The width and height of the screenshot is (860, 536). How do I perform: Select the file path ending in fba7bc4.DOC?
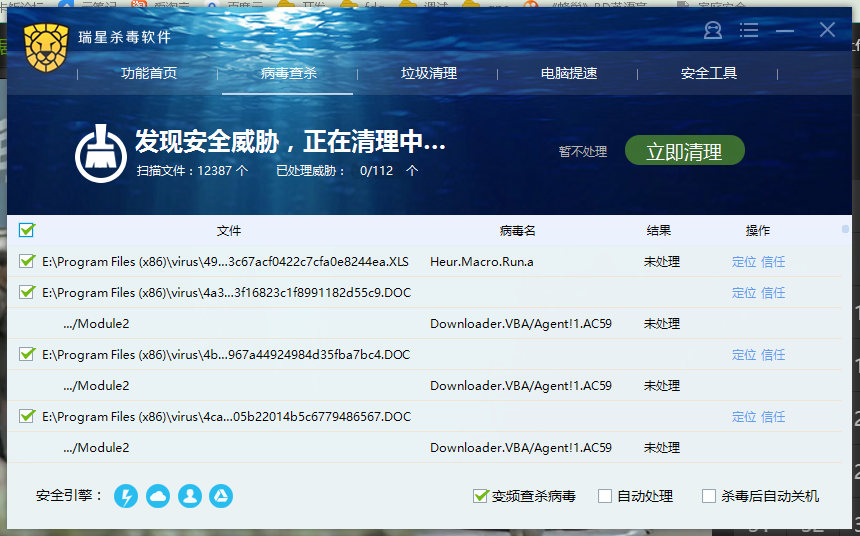(226, 354)
